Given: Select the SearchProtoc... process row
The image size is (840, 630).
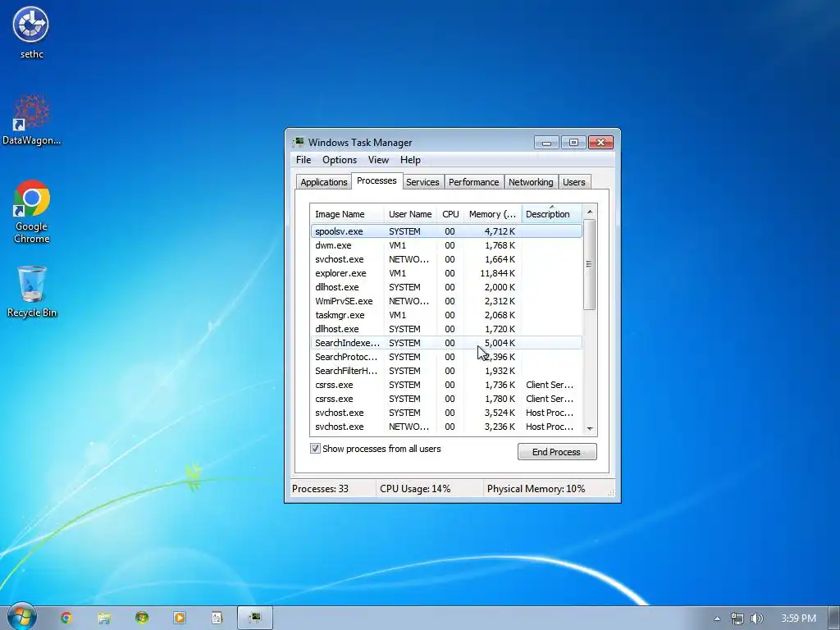Looking at the screenshot, I should tap(446, 357).
